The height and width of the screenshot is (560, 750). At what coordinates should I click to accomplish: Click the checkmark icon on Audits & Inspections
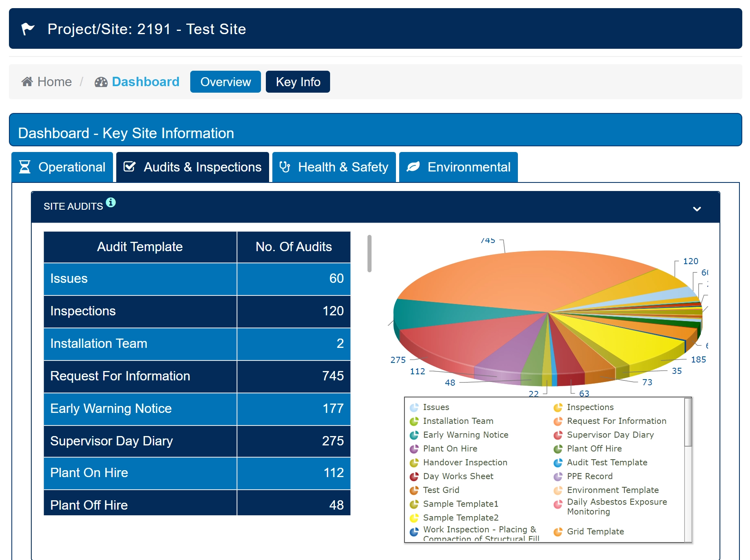tap(129, 167)
